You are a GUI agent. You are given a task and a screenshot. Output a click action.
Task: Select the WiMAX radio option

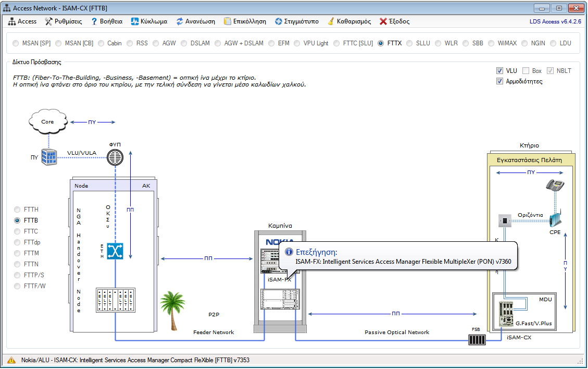(x=491, y=43)
